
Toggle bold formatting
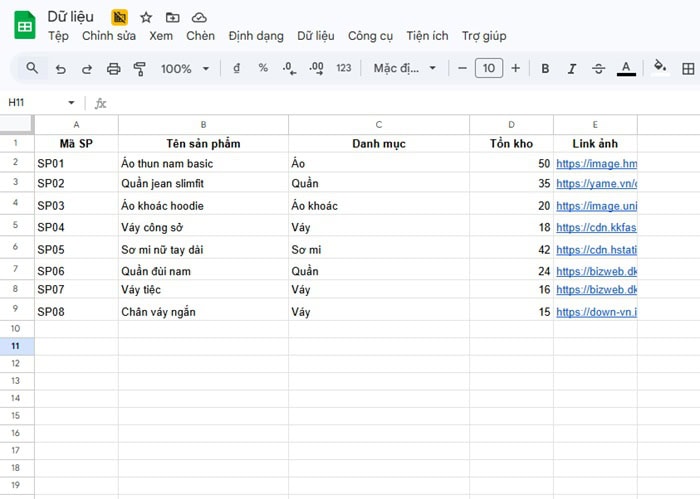coord(545,69)
